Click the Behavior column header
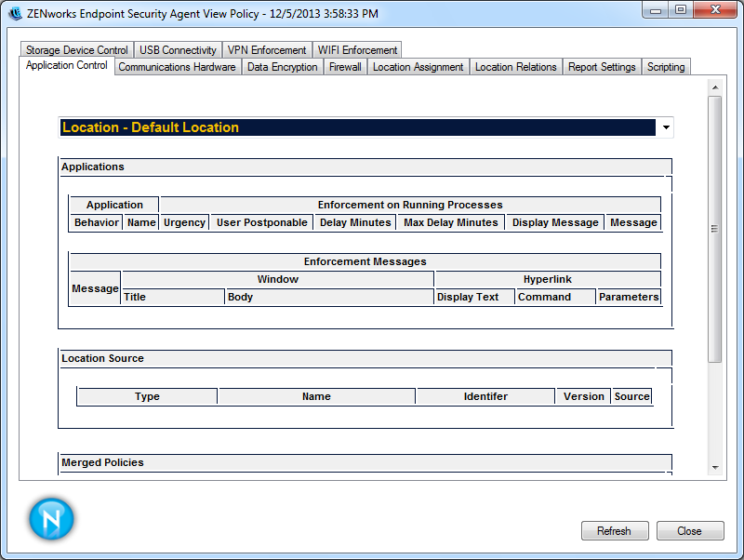The image size is (744, 560). coord(97,222)
